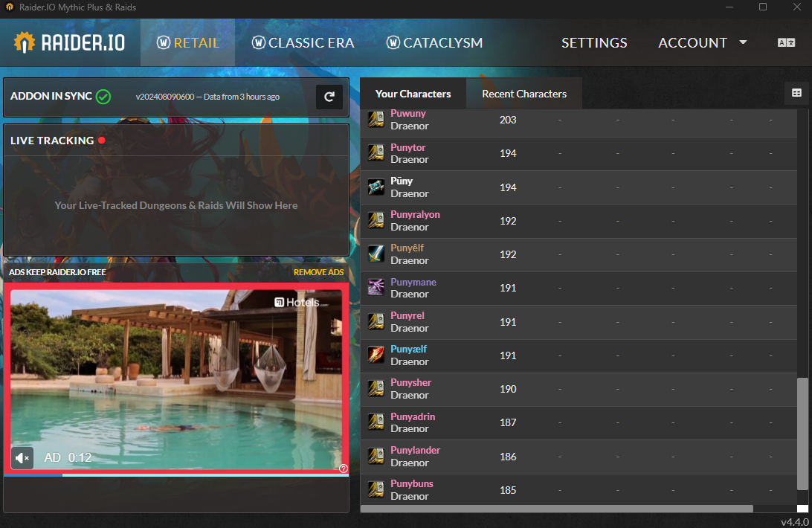
Task: Open the Punyrel character name
Action: click(407, 315)
